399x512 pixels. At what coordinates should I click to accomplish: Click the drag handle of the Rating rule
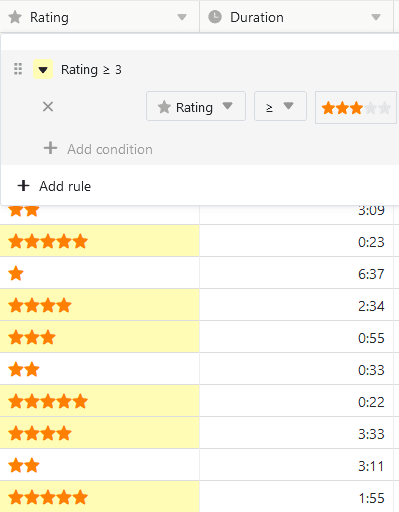coord(18,69)
